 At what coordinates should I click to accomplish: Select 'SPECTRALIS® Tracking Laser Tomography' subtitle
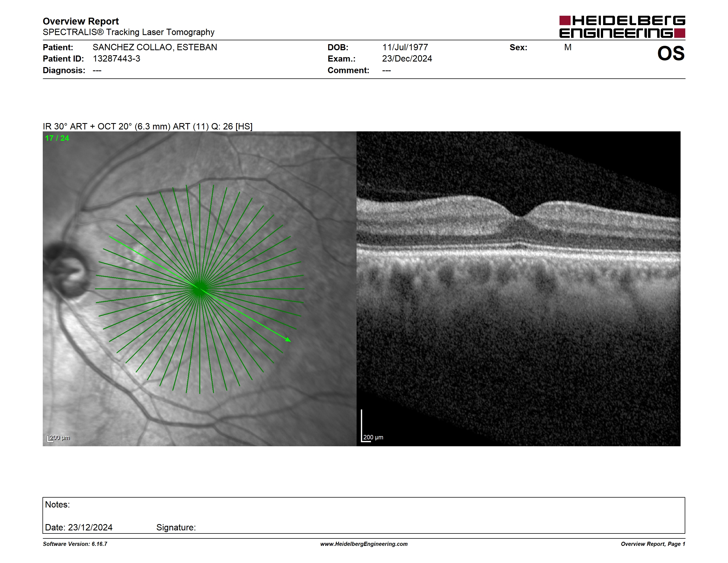(128, 32)
